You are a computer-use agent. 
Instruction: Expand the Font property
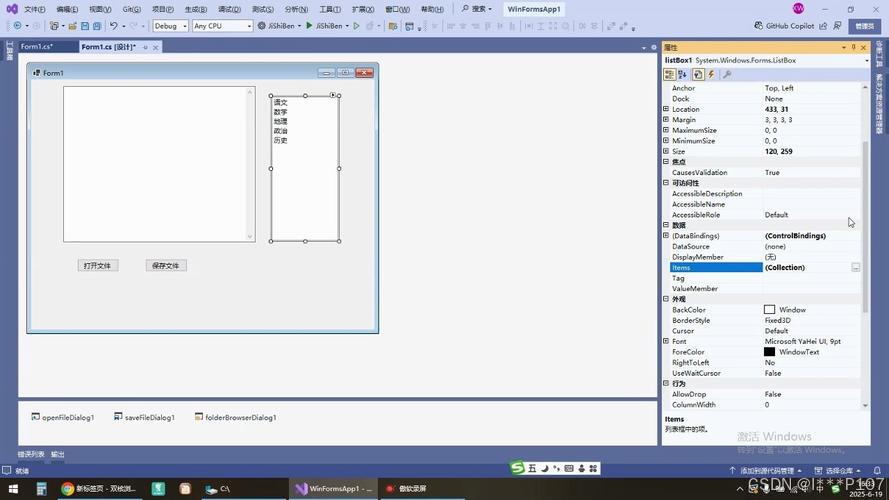[x=666, y=341]
